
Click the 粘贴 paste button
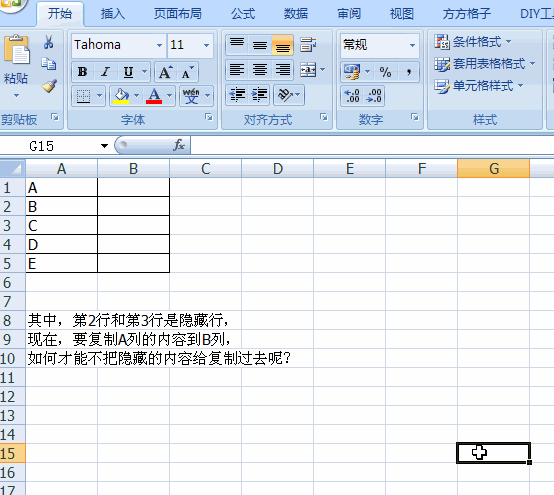point(16,66)
